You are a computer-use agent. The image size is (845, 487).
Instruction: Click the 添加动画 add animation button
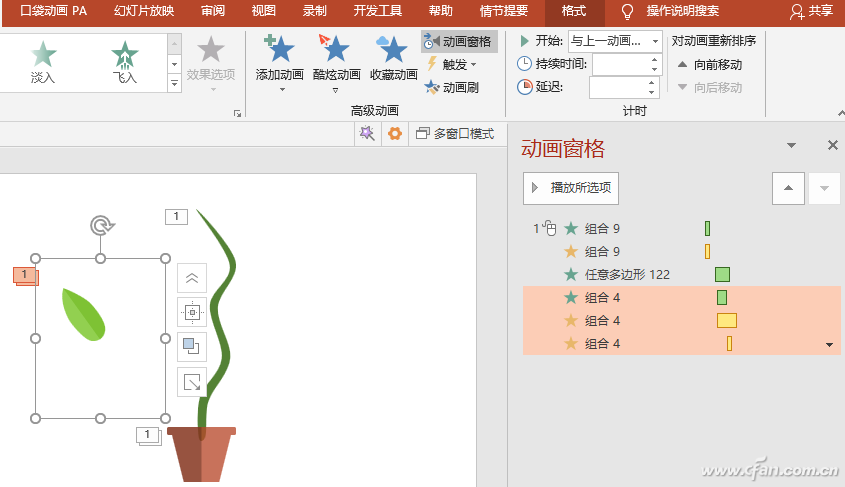point(279,64)
